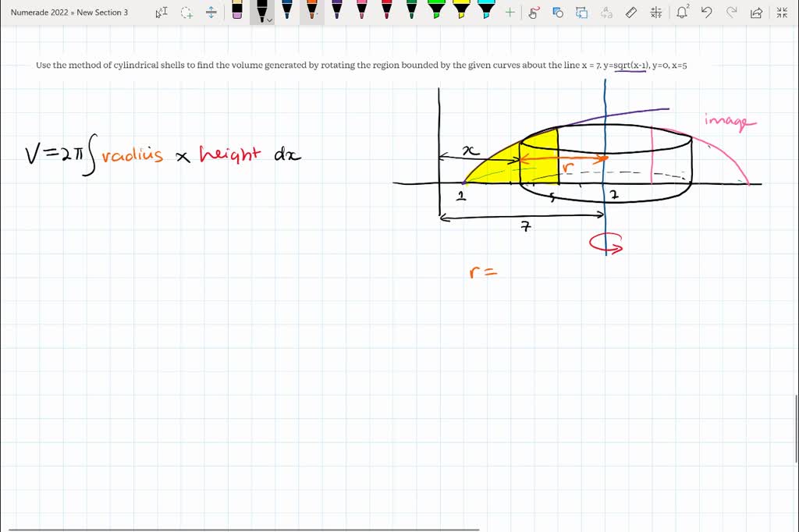Open the Shapes tool
The image size is (799, 532).
click(557, 12)
